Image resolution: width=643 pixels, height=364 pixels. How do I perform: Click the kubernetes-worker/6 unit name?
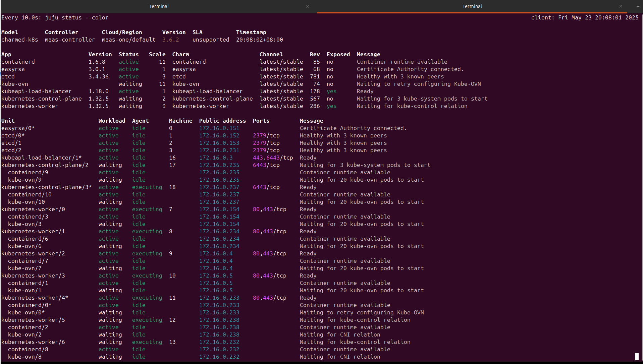point(33,342)
